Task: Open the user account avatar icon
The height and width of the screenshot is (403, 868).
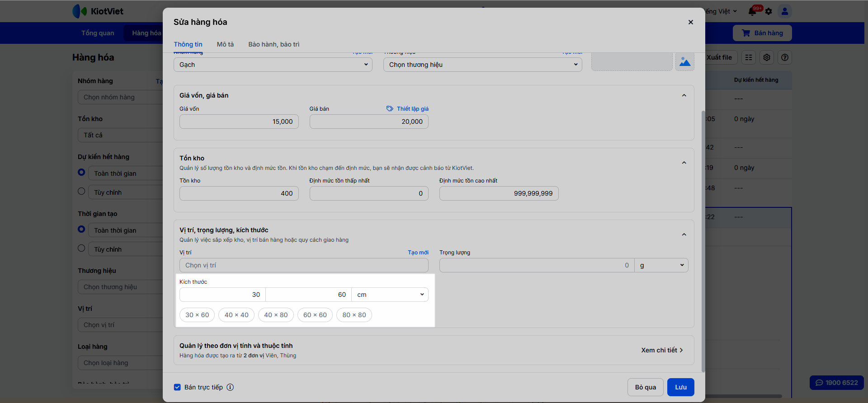Action: (x=785, y=11)
